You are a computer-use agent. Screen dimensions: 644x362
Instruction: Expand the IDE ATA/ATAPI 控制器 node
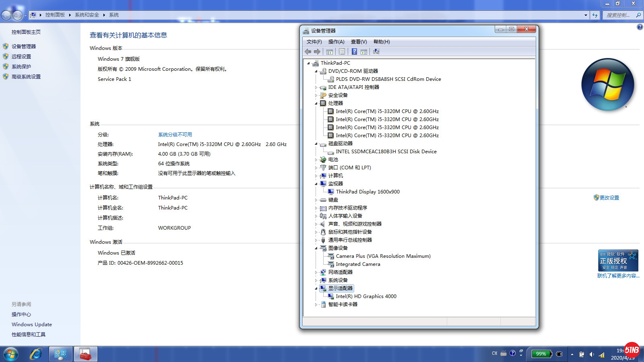pos(316,87)
